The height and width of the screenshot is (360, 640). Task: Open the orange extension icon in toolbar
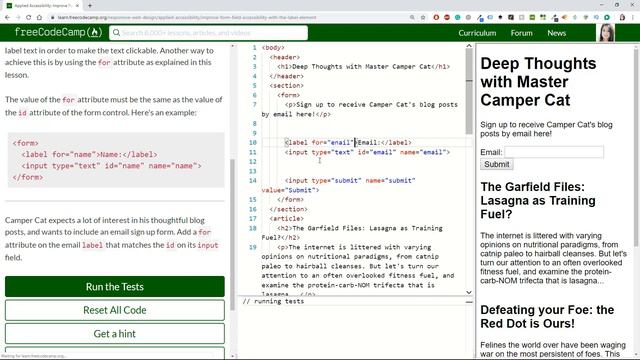tap(564, 18)
